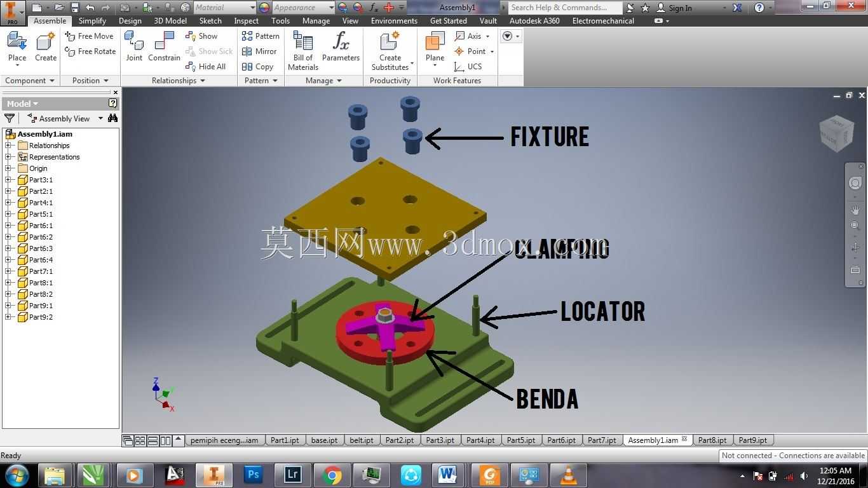This screenshot has height=488, width=868.
Task: Click Create Substitutes
Action: click(x=390, y=51)
